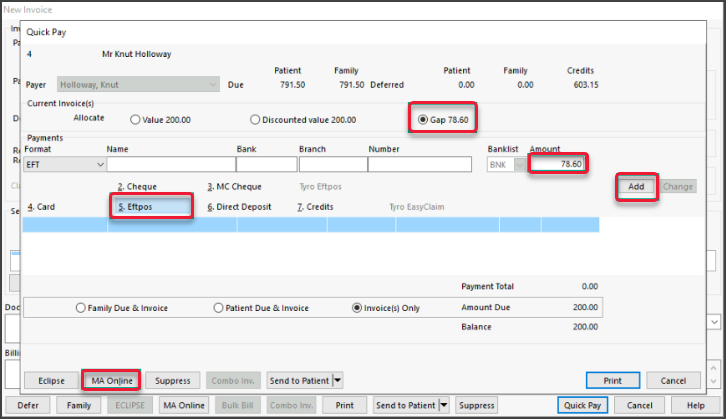The height and width of the screenshot is (419, 726).
Task: Click Cancel in New Invoice window
Action: tap(639, 405)
